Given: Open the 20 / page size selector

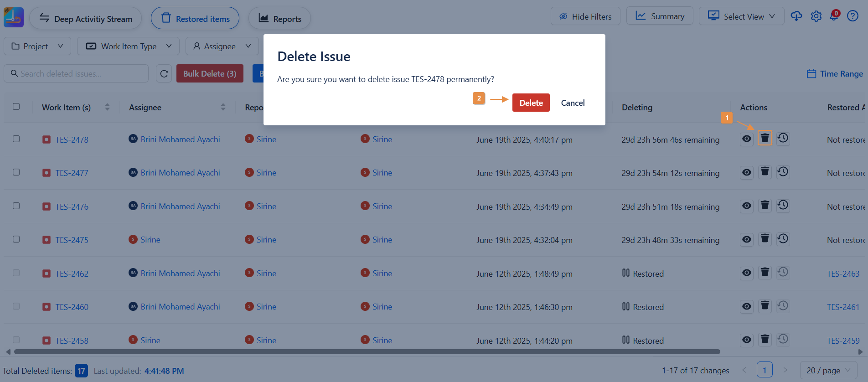Looking at the screenshot, I should [828, 370].
